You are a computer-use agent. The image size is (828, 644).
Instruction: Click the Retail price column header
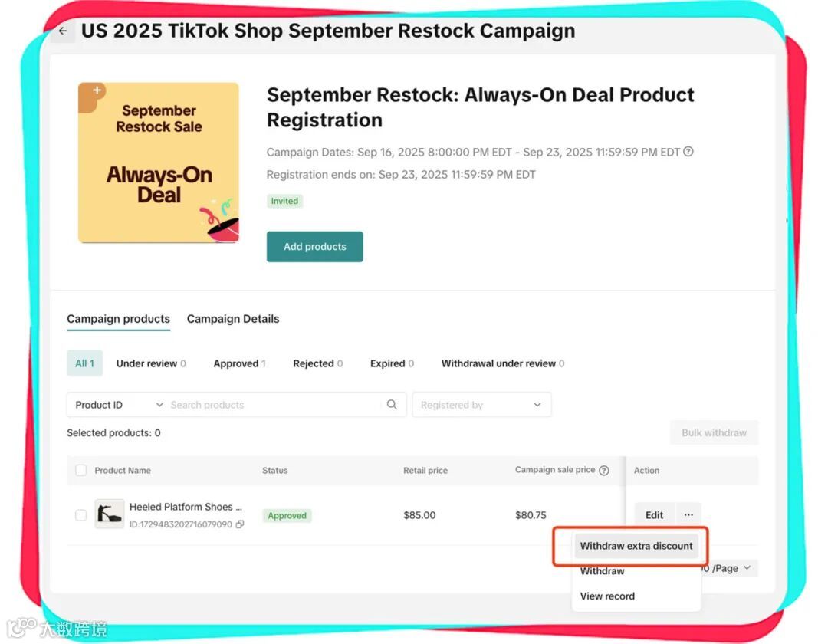425,470
